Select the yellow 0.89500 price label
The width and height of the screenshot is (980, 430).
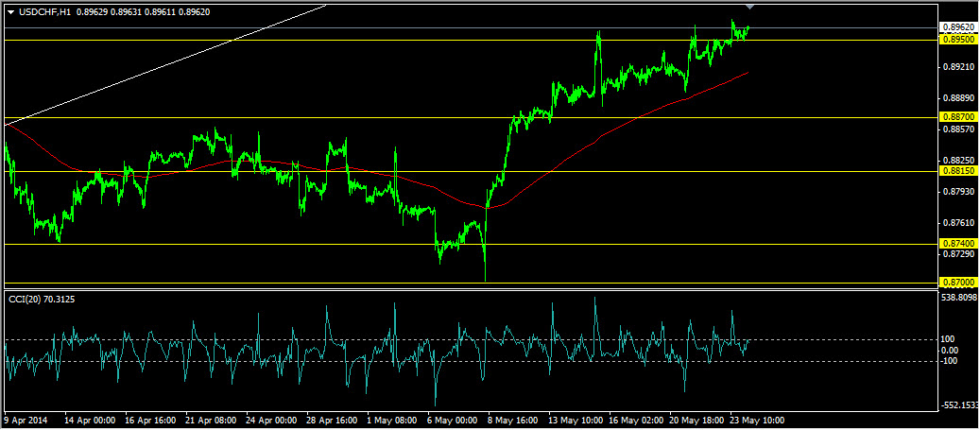tap(957, 39)
